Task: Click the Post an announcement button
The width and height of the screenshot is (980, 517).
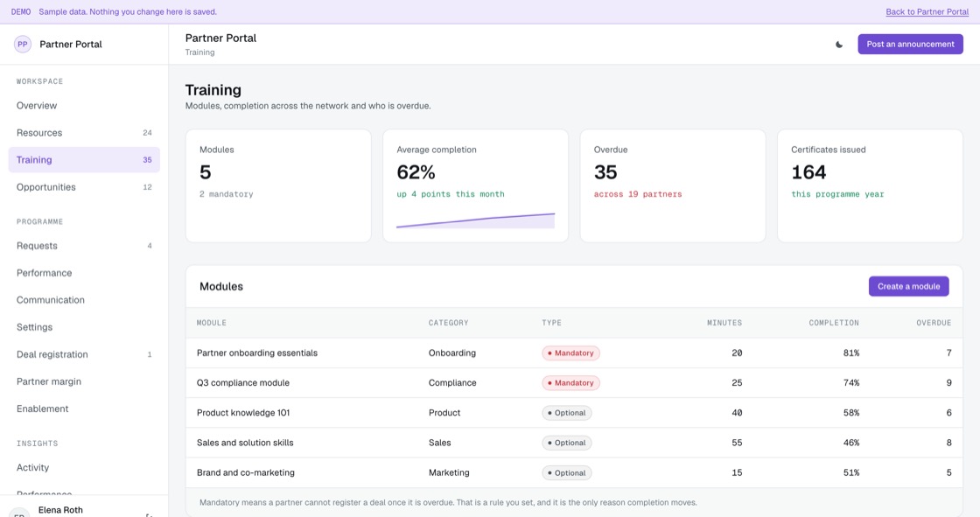Action: pos(910,45)
